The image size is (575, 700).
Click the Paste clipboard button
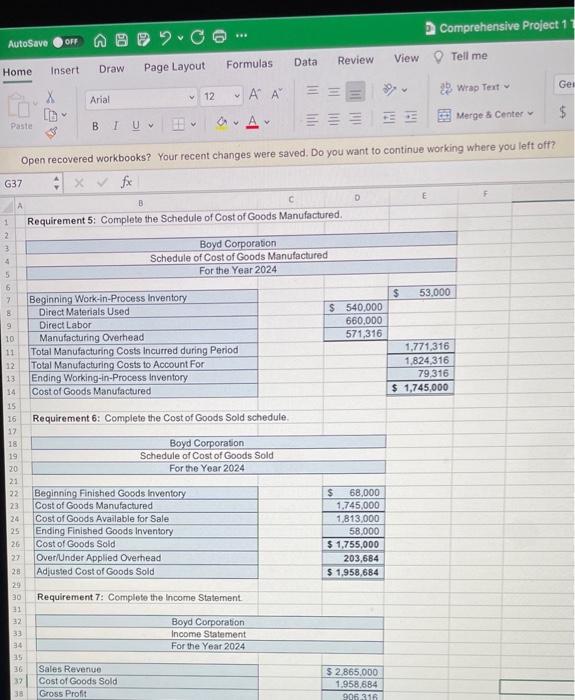click(20, 112)
